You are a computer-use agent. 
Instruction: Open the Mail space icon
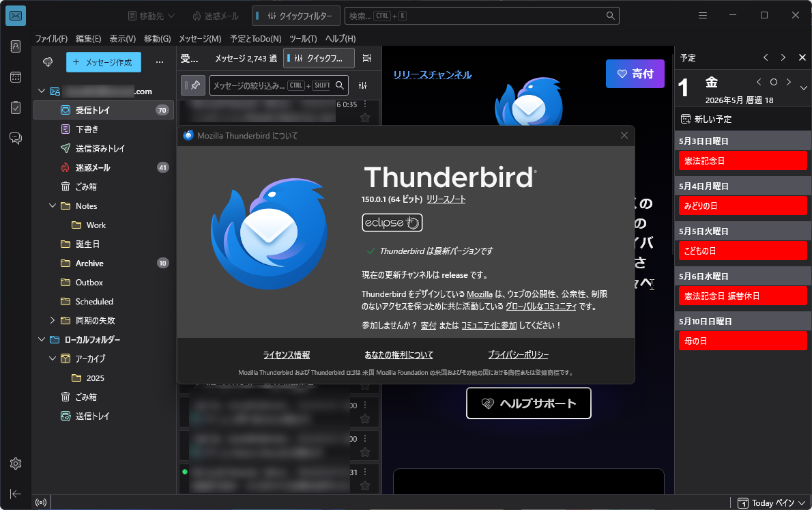16,16
